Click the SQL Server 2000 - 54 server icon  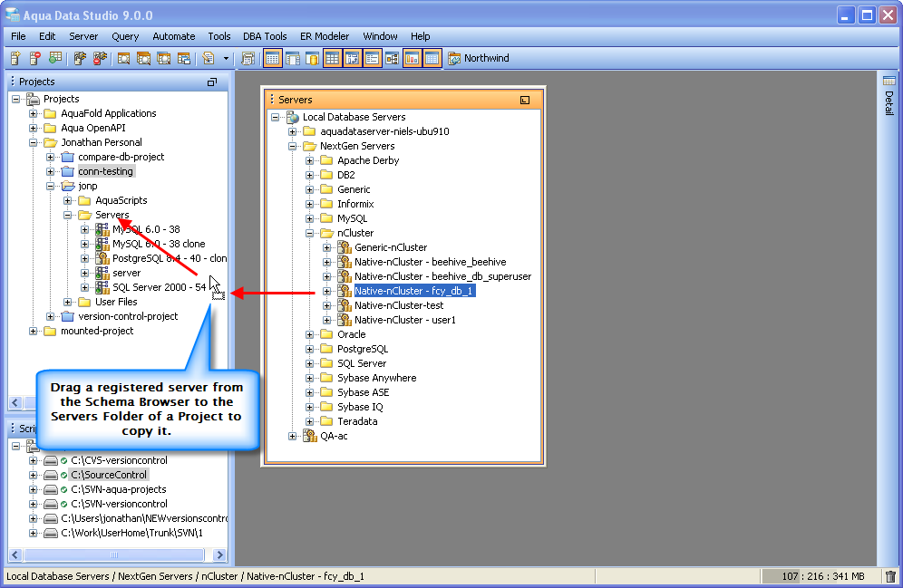[x=102, y=287]
